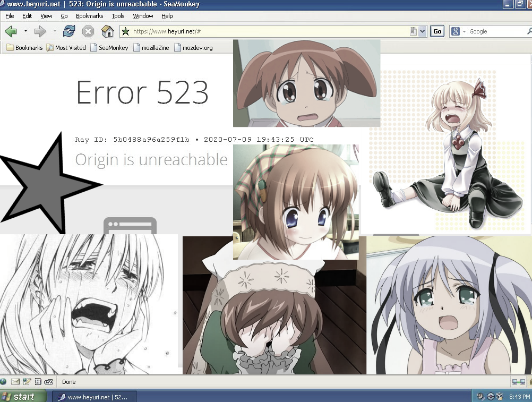
Task: Open the Bookmarks menu
Action: coord(89,16)
